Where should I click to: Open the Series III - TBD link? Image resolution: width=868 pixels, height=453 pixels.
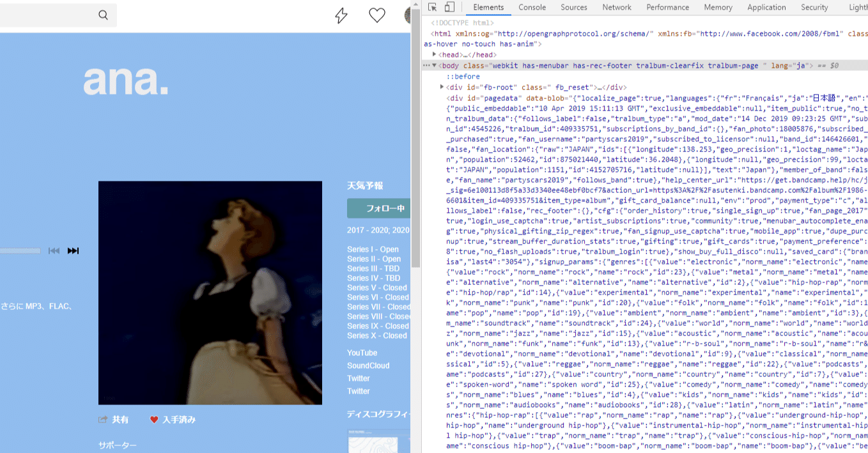pyautogui.click(x=373, y=268)
